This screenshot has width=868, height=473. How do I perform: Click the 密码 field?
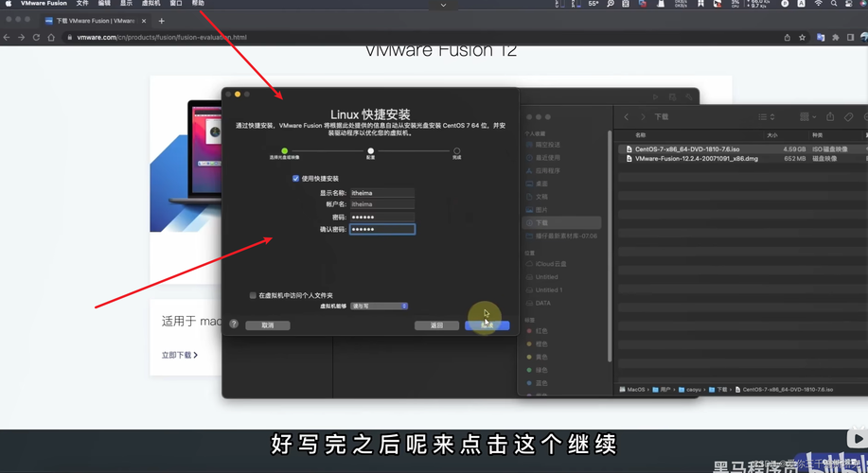pyautogui.click(x=382, y=217)
